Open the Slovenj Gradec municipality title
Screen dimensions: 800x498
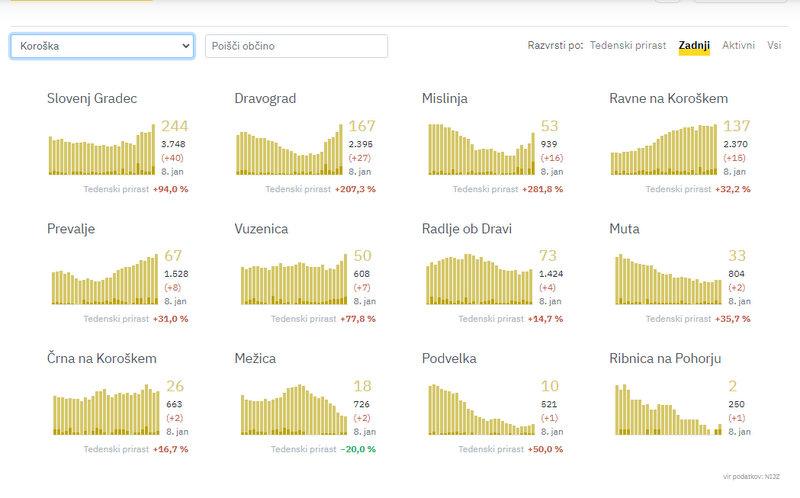pos(92,99)
